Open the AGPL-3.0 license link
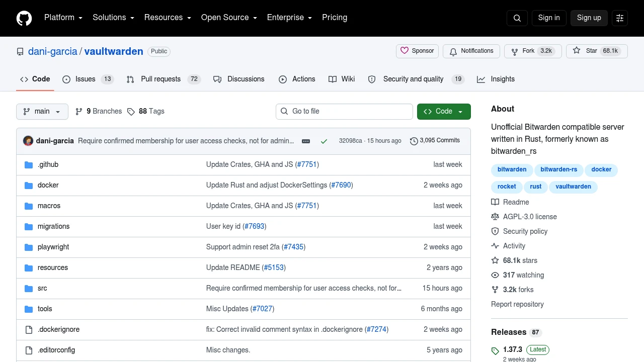The width and height of the screenshot is (644, 362). tap(530, 217)
